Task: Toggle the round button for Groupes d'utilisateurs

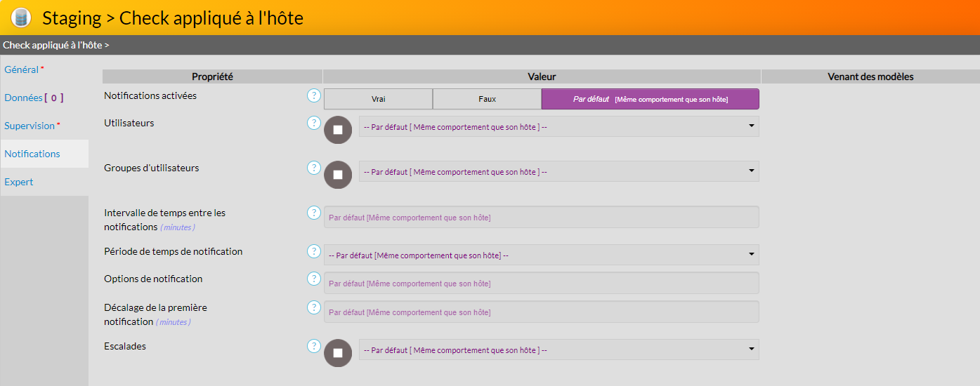Action: pyautogui.click(x=338, y=175)
